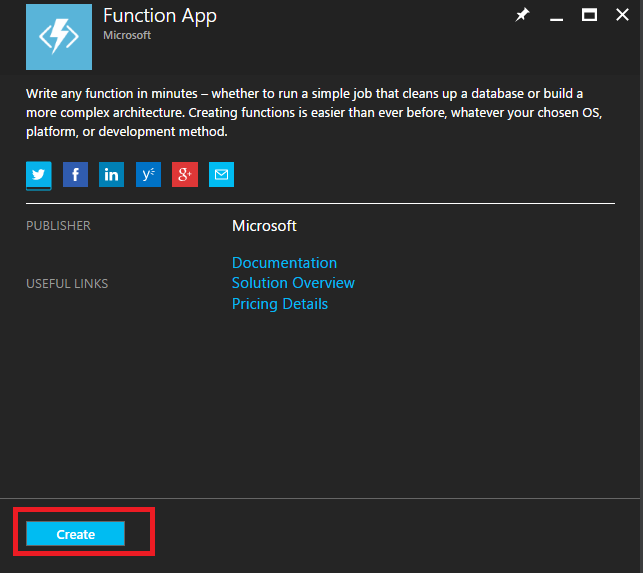Viewport: 643px width, 573px height.
Task: Share via the Twitter icon
Action: (39, 175)
